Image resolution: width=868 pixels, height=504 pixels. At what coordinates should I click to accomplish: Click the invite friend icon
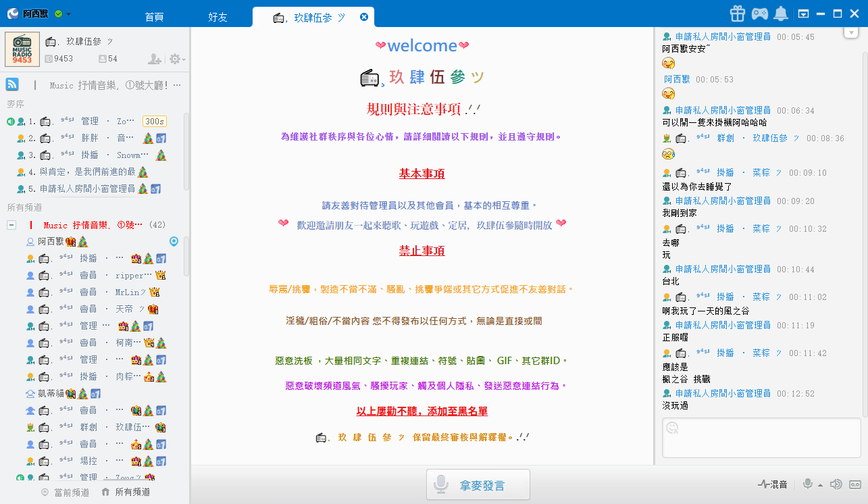pos(154,59)
